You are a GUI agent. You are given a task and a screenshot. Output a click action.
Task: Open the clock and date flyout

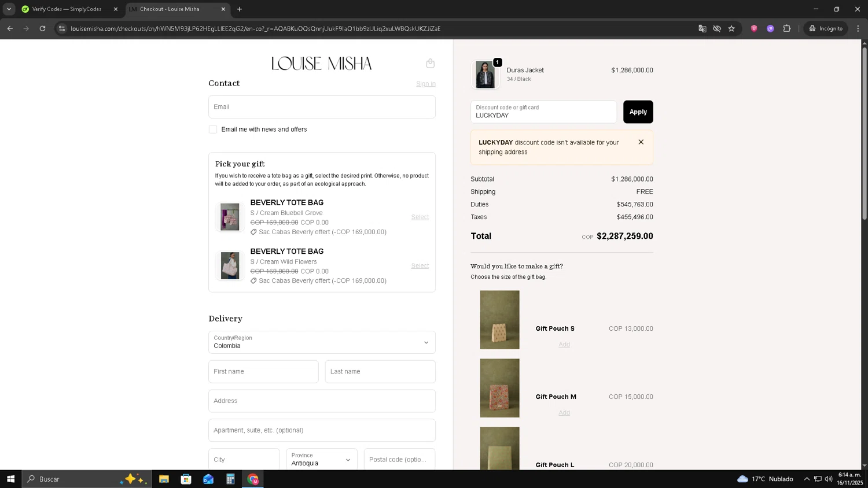(x=850, y=479)
